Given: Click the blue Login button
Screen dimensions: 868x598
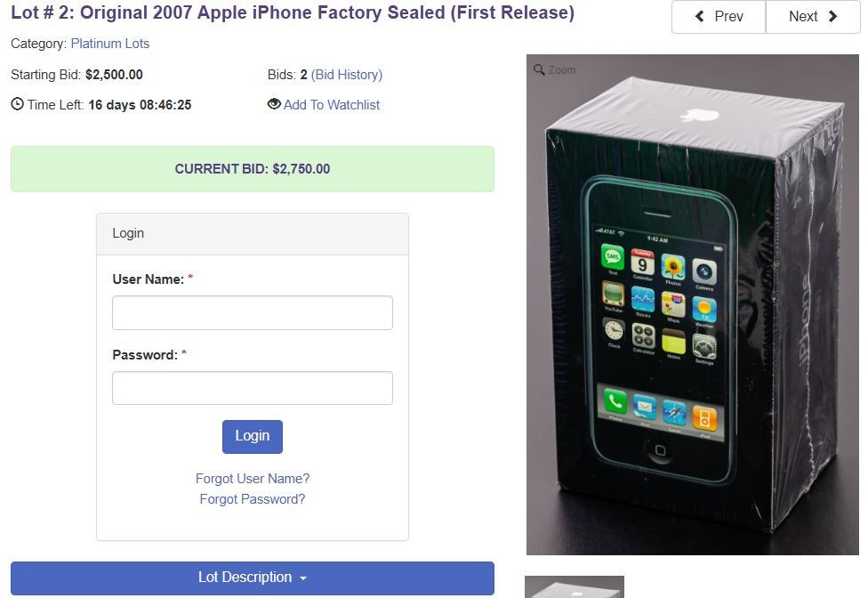Looking at the screenshot, I should (x=253, y=436).
